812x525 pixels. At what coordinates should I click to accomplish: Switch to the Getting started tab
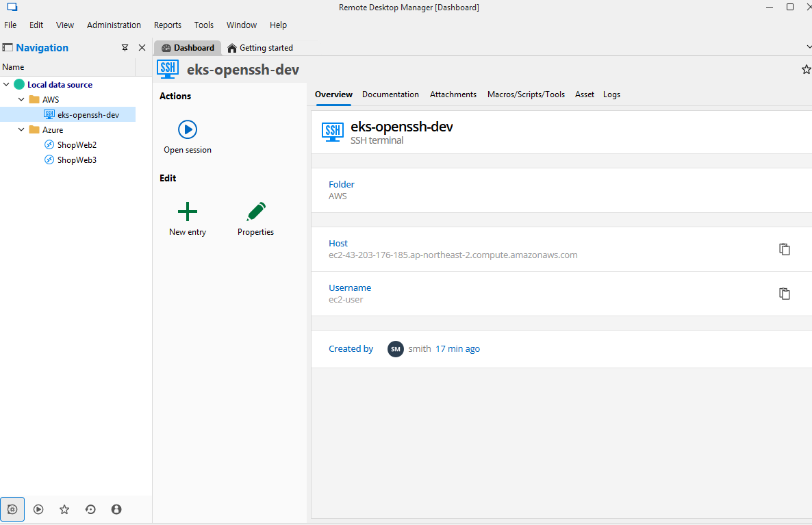(260, 48)
